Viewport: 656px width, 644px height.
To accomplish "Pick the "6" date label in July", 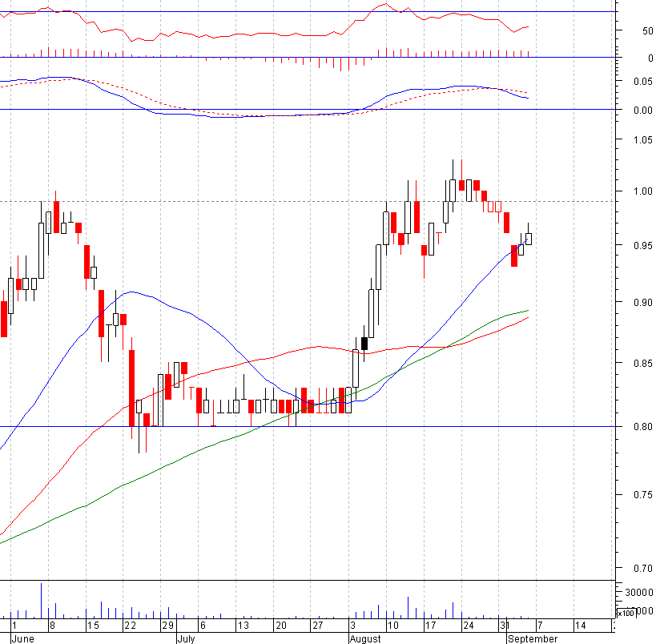I will point(203,626).
